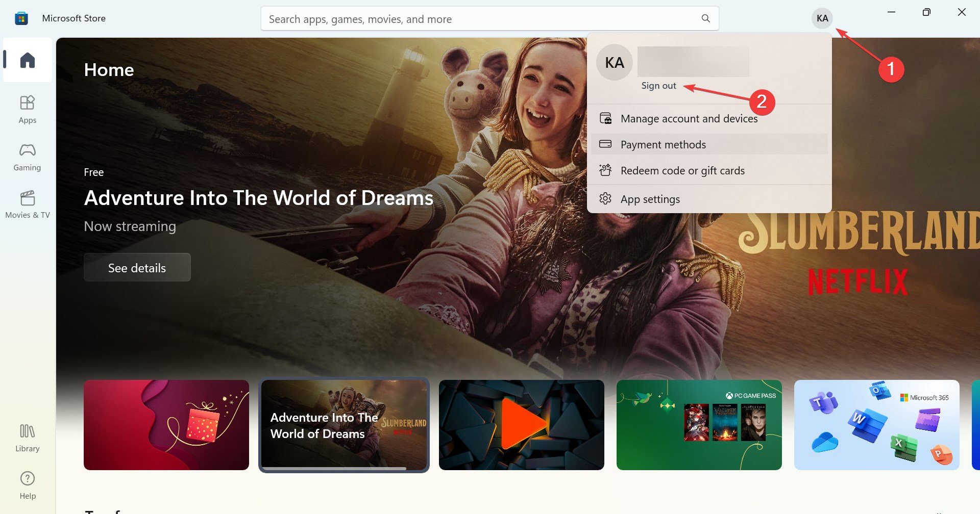The image size is (980, 514).
Task: Close the Microsoft Store window
Action: tap(962, 12)
